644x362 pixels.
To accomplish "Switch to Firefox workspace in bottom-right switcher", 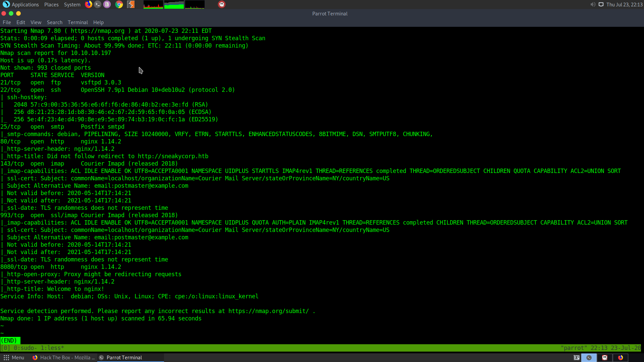I will [x=621, y=358].
